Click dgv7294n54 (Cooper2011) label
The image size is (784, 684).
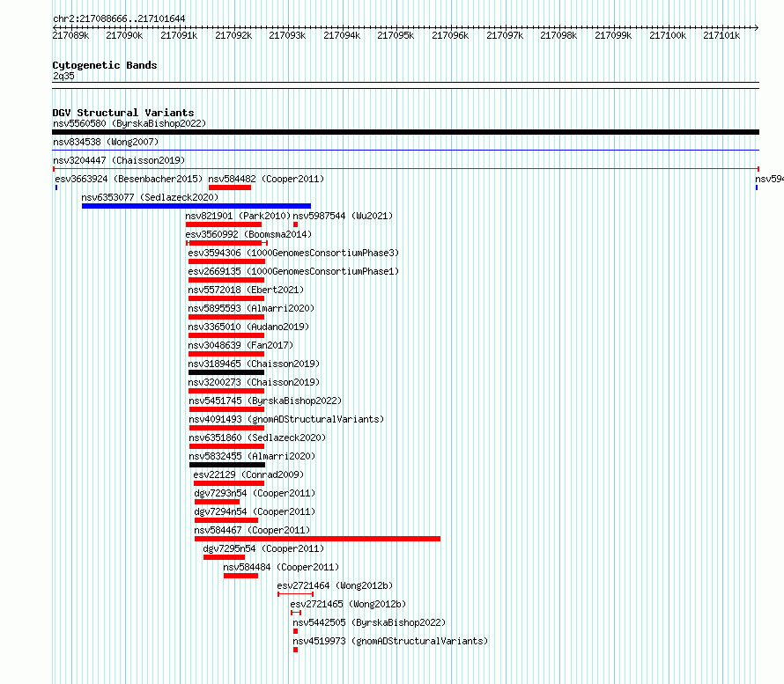pyautogui.click(x=255, y=511)
